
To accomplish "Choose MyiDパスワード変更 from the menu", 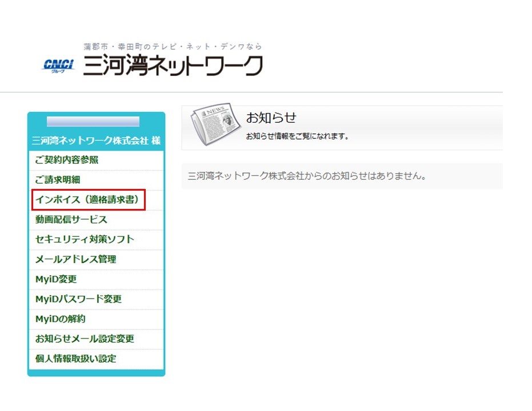I will coord(78,299).
